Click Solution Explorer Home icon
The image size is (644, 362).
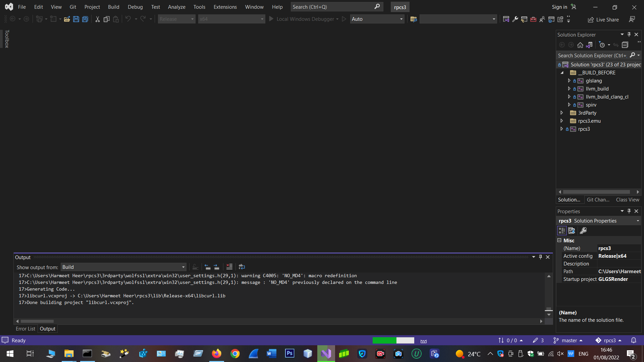(x=580, y=45)
